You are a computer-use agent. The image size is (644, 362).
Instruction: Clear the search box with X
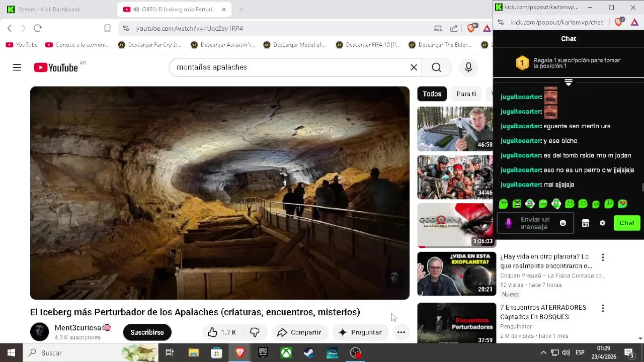click(414, 67)
